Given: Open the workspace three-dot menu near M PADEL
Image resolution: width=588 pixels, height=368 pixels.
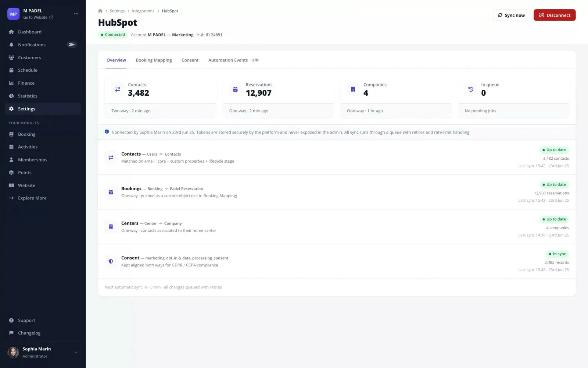Looking at the screenshot, I should 76,14.
